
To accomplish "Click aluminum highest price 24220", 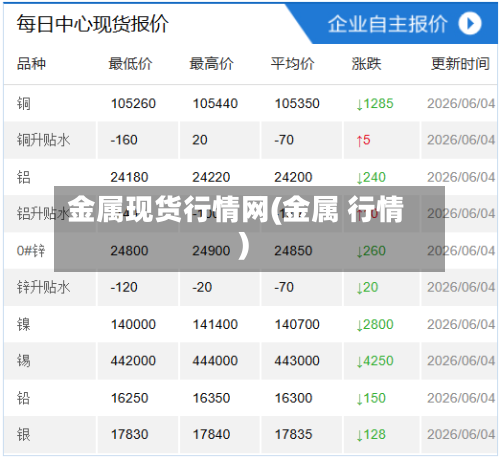I will click(x=211, y=177).
